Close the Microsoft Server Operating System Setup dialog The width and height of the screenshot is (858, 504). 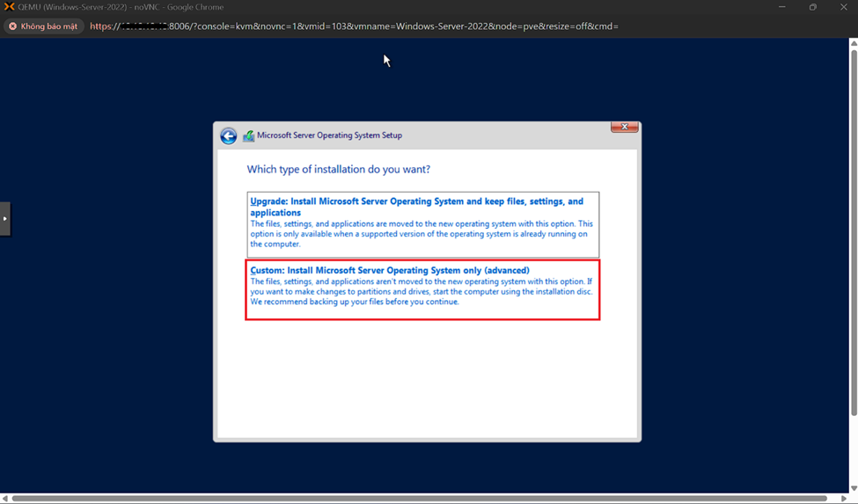(624, 127)
